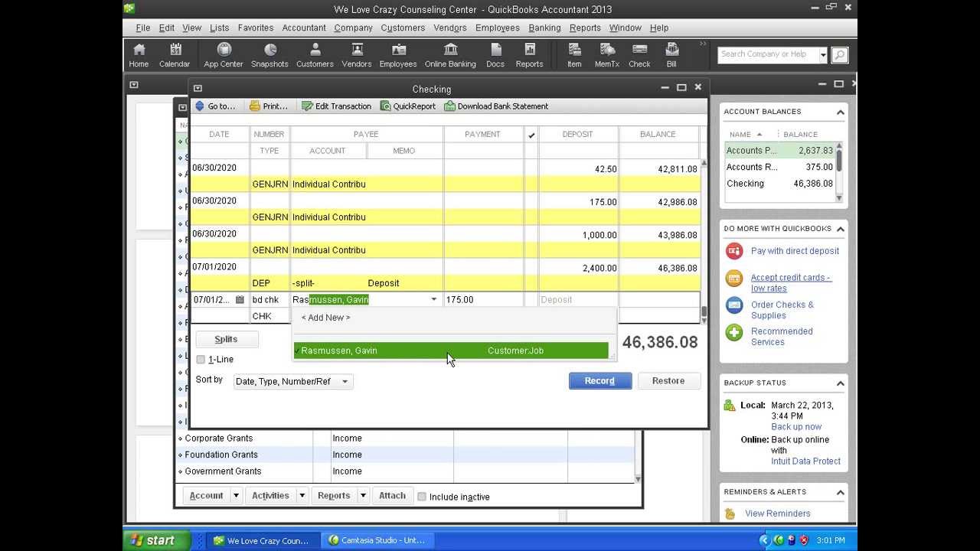
Task: Open the Lists menu
Action: tap(219, 28)
